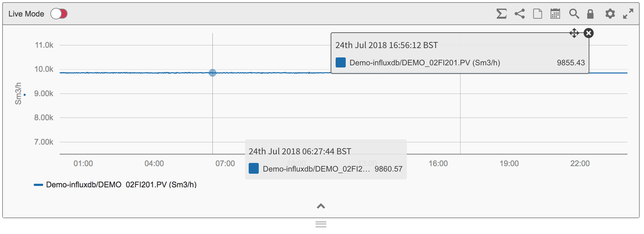Click the blue swatch in 9860.57 tooltip
This screenshot has height=234, width=644.
(x=254, y=168)
